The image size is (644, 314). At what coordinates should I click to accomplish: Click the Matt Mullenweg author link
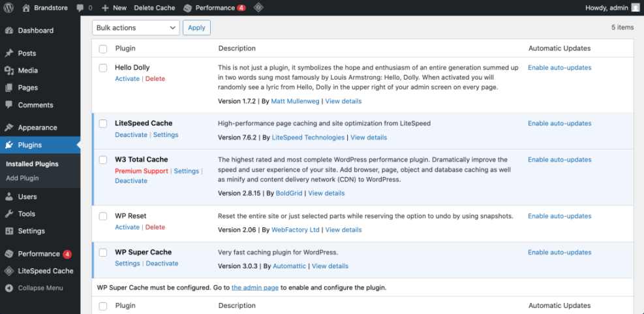pos(296,101)
